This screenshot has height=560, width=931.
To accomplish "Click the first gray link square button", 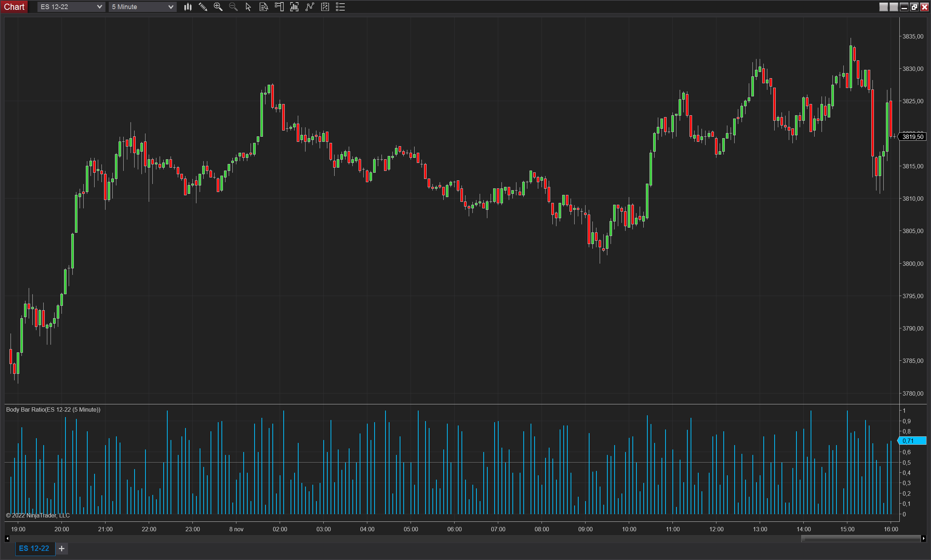I will click(883, 7).
